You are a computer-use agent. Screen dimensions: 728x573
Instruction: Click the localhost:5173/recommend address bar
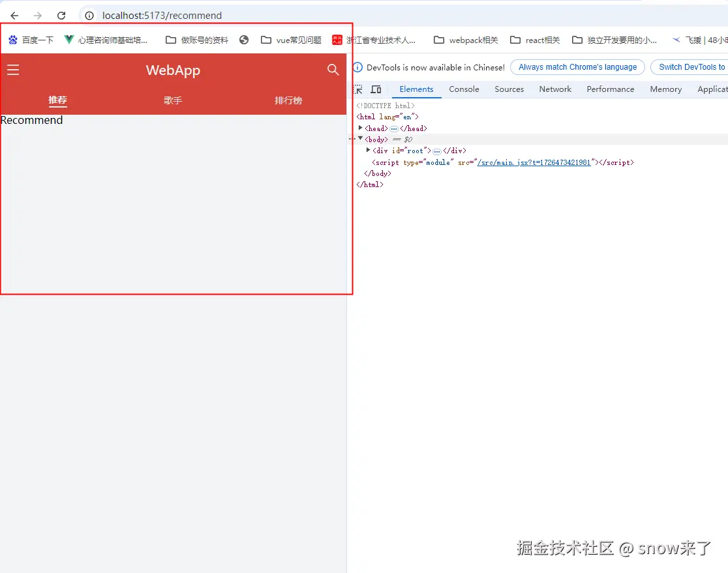click(x=162, y=16)
